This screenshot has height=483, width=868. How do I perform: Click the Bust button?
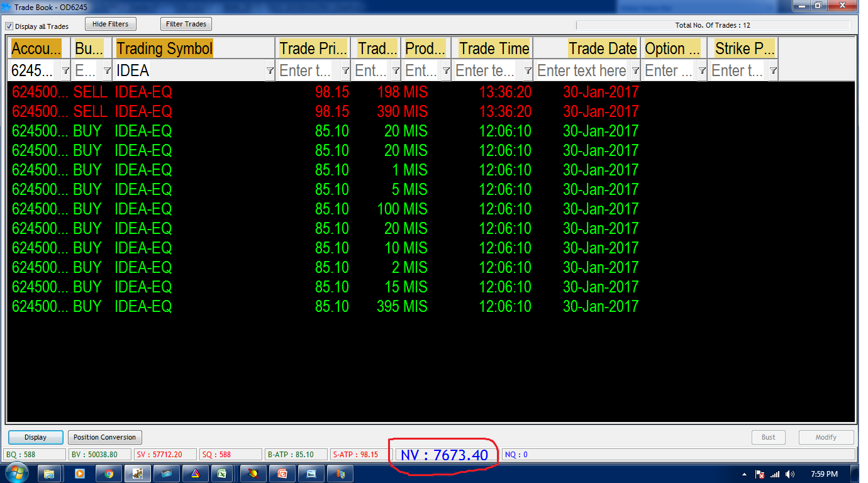(x=769, y=438)
